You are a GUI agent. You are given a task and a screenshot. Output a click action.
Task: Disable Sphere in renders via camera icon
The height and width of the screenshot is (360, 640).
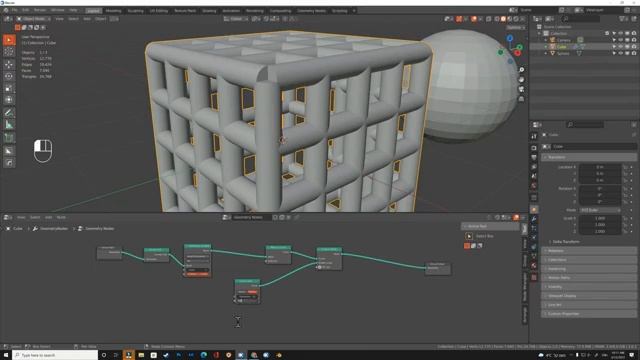click(x=633, y=53)
